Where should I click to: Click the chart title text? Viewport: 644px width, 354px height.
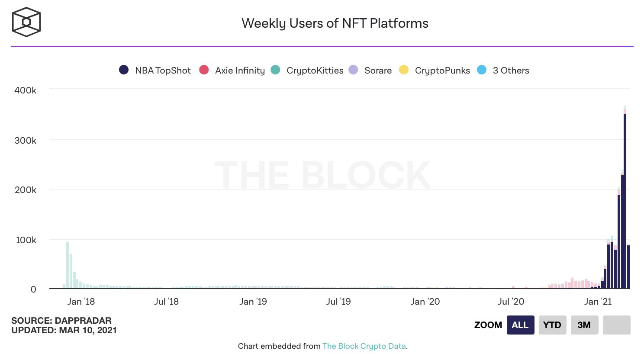tap(335, 23)
